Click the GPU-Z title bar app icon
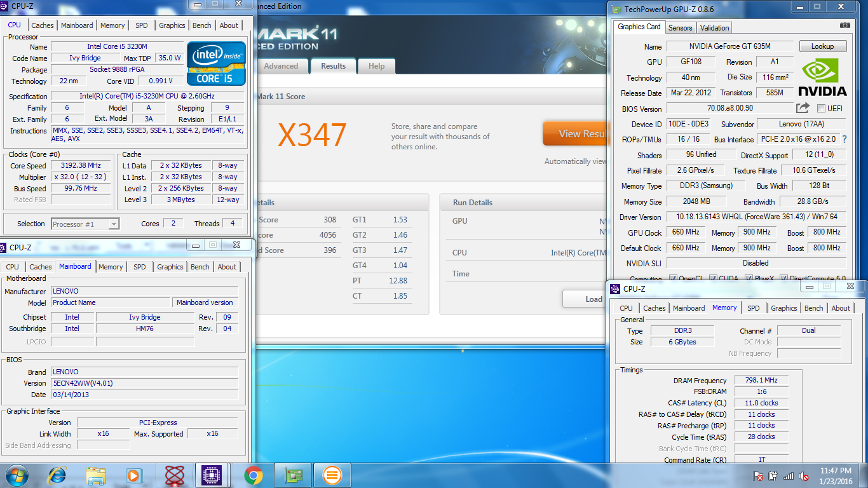The width and height of the screenshot is (868, 488). 616,9
